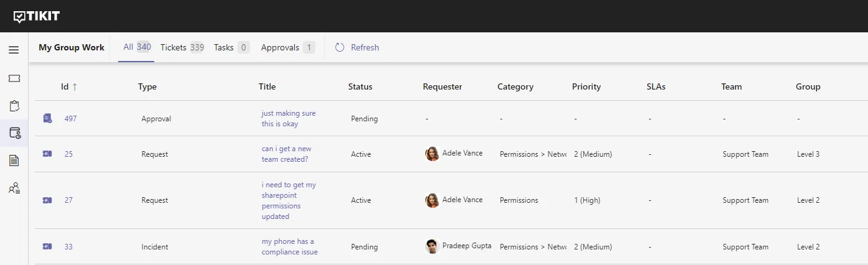Click the 'Pradeep Gupta' requester name

(467, 246)
